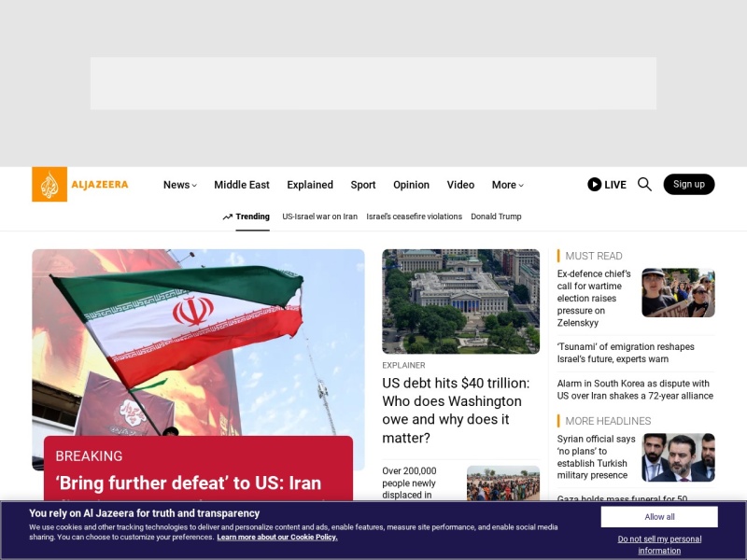Expand the More dropdown menu
This screenshot has width=747, height=560.
coord(507,185)
